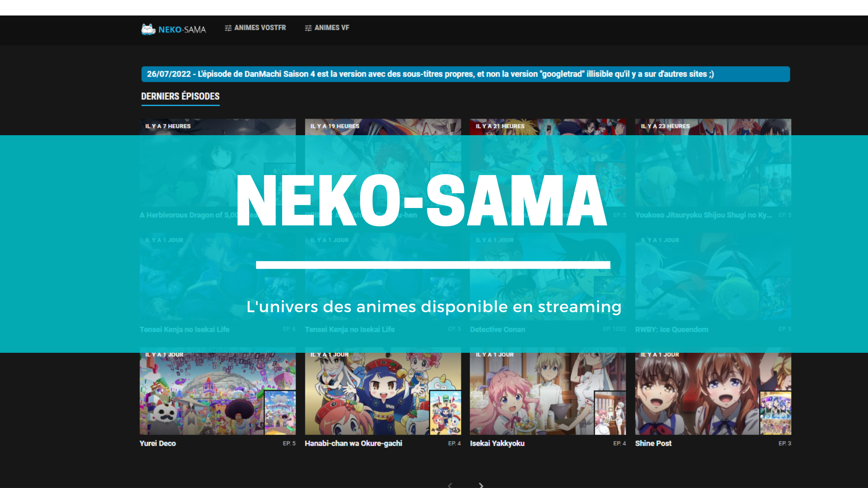The height and width of the screenshot is (488, 868).
Task: Click the Neko-Sama cat logo
Action: coord(173,29)
